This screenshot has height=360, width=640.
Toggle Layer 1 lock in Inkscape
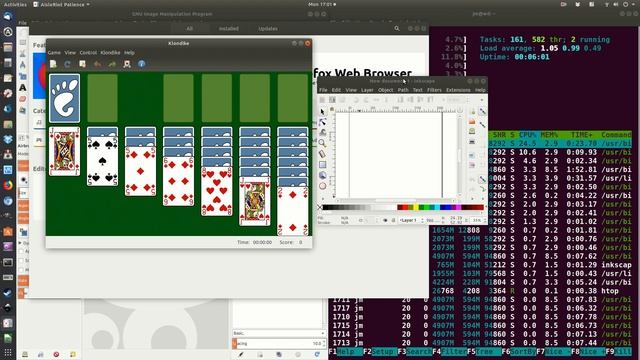tap(393, 220)
